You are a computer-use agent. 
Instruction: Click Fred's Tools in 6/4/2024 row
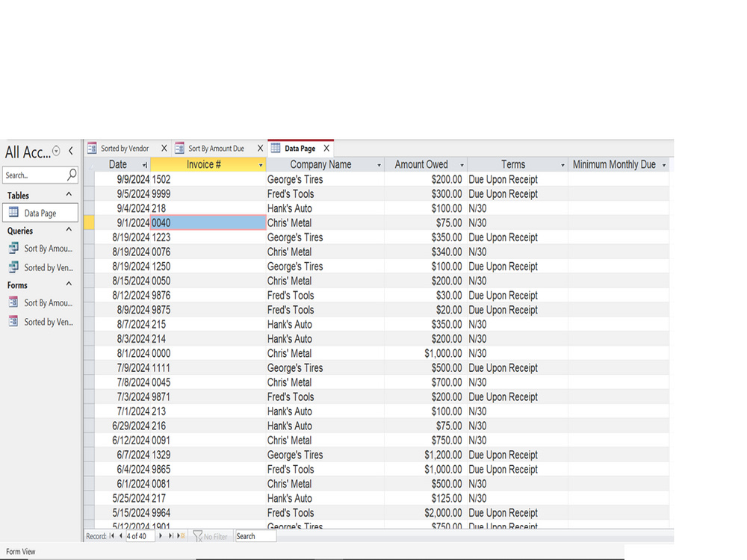[x=325, y=469]
